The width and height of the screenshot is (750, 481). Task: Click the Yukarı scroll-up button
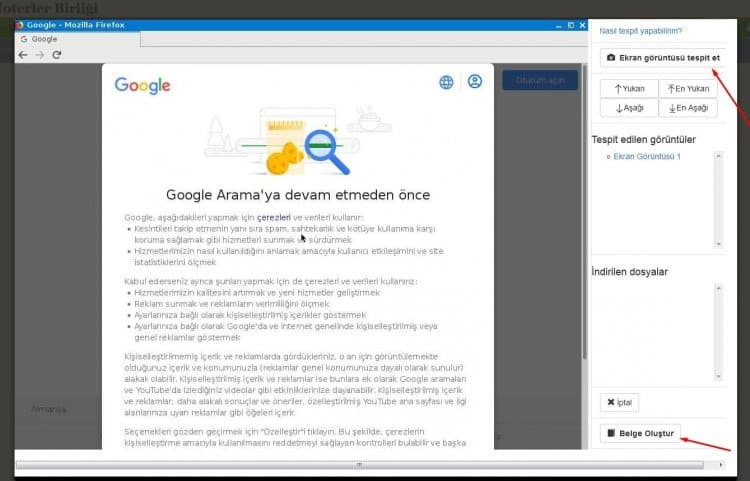click(629, 89)
